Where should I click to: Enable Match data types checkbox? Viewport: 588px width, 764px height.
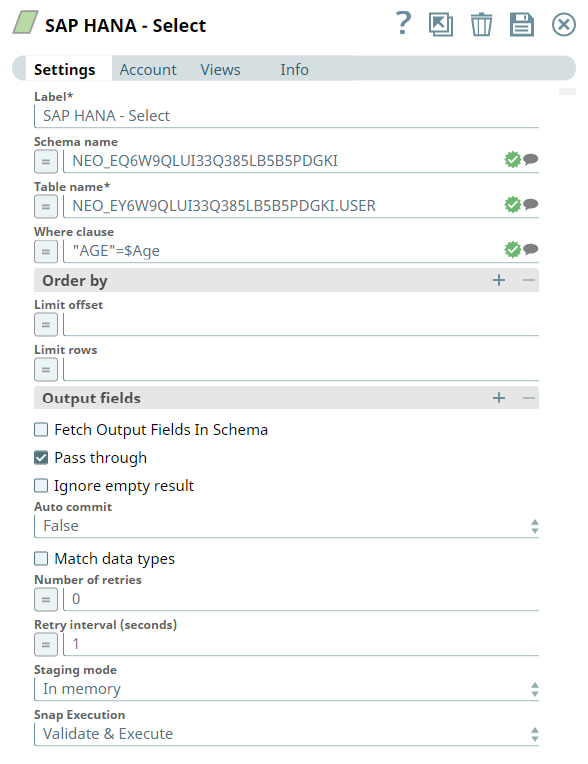pos(41,558)
